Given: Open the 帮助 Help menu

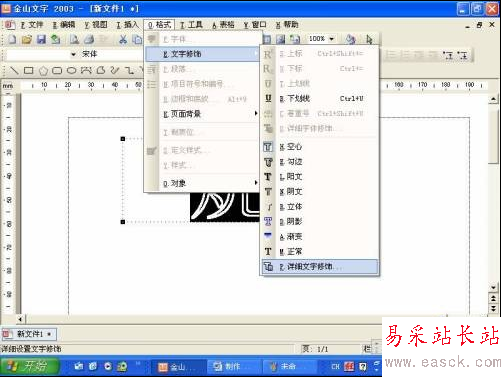Looking at the screenshot, I should [x=287, y=25].
